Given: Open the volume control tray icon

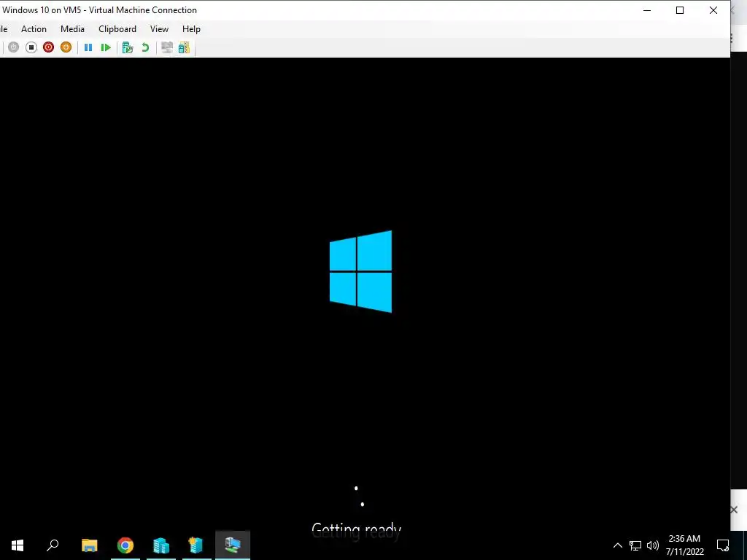Looking at the screenshot, I should [653, 545].
